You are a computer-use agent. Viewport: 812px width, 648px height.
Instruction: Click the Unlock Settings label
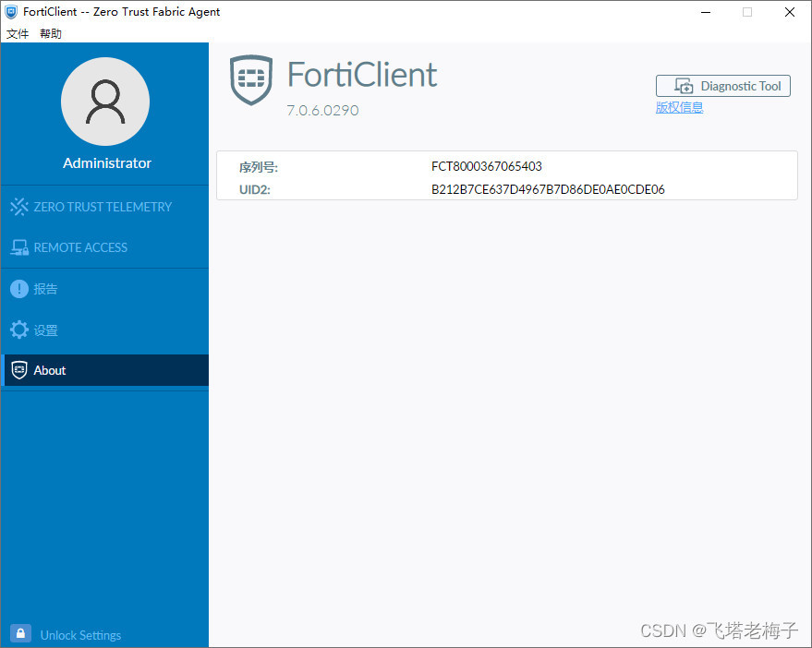pyautogui.click(x=80, y=635)
